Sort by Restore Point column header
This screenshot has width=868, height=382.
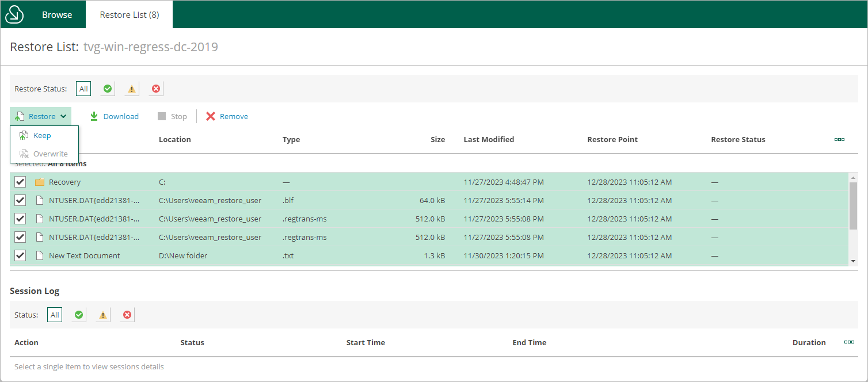coord(612,139)
